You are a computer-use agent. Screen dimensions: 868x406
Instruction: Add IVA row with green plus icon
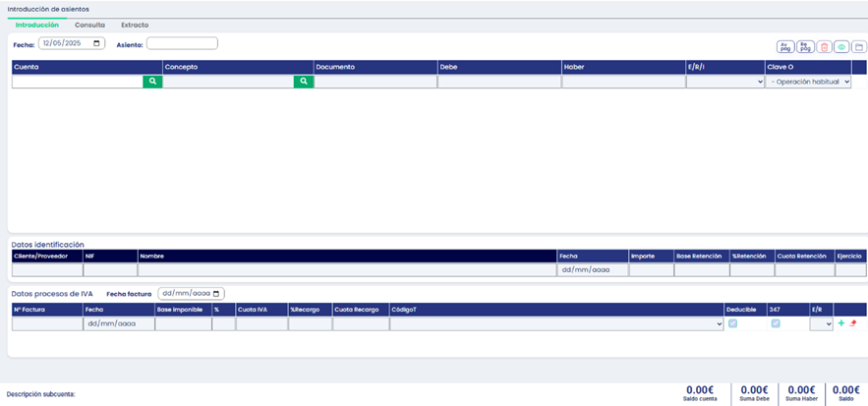840,323
